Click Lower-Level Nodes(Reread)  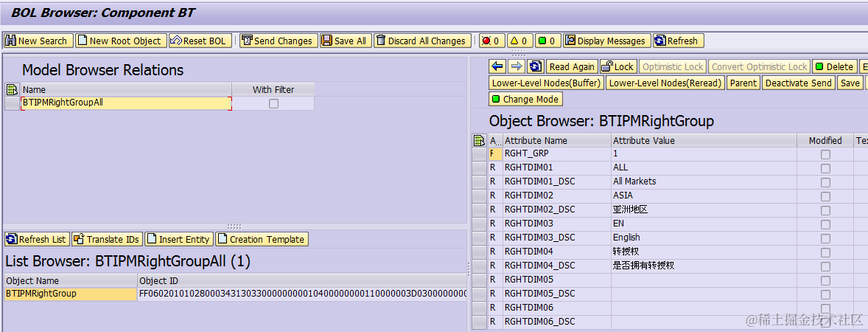665,83
